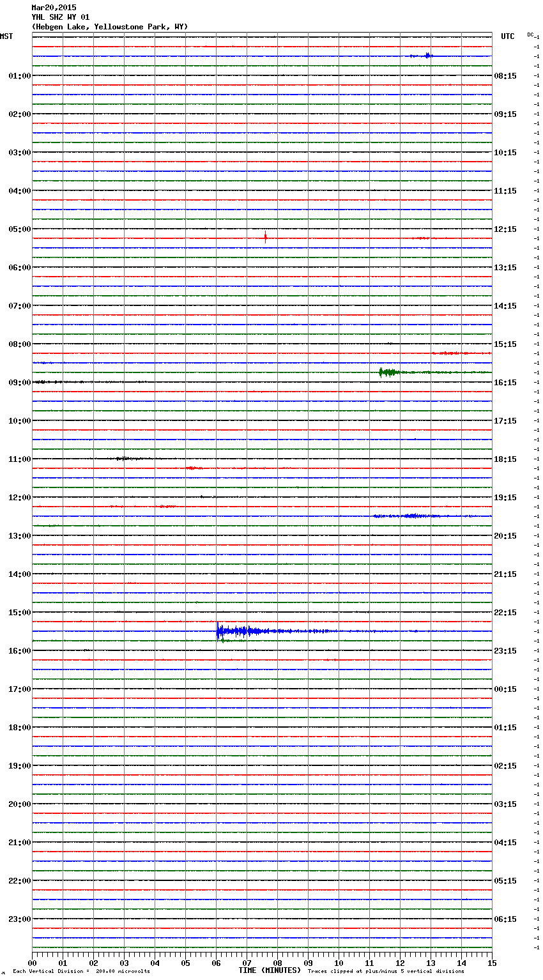The image size is (543, 980).
Task: Click the Traces clipped at plus/minus footnote
Action: pyautogui.click(x=386, y=971)
